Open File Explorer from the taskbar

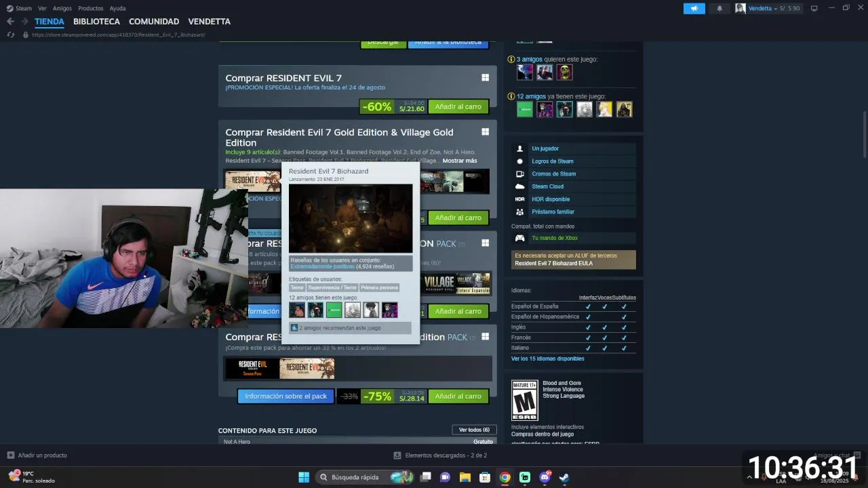[465, 477]
